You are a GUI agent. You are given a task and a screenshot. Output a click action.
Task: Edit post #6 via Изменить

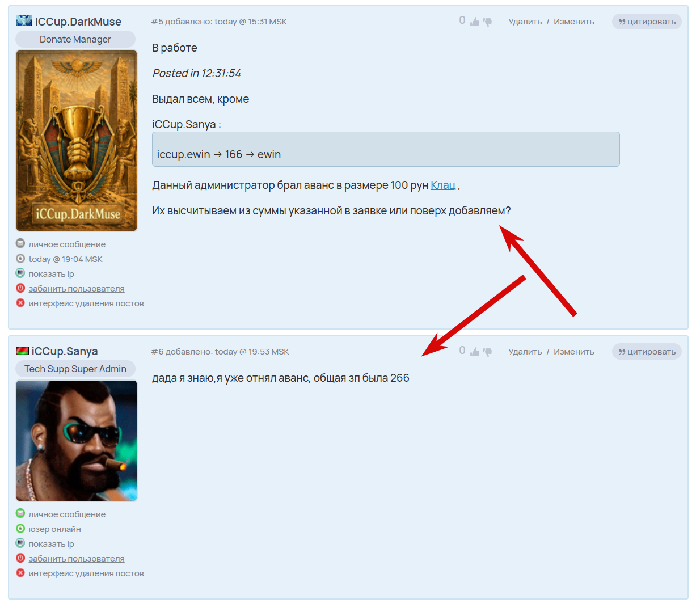574,352
